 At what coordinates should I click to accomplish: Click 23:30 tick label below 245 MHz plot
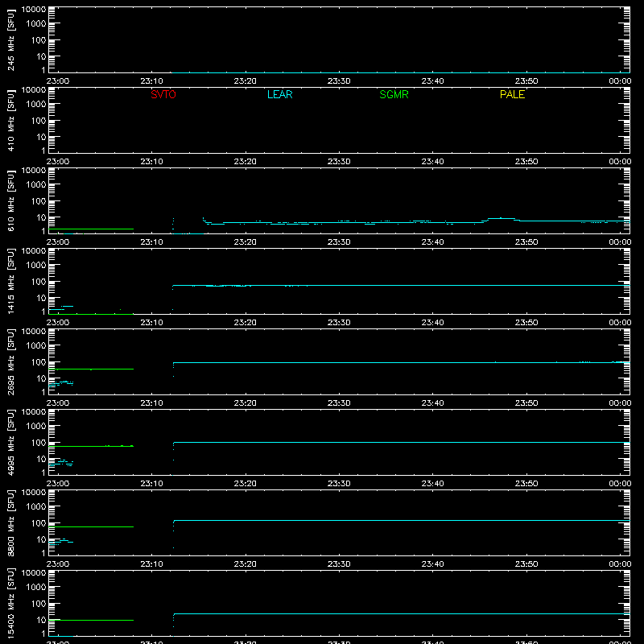339,81
